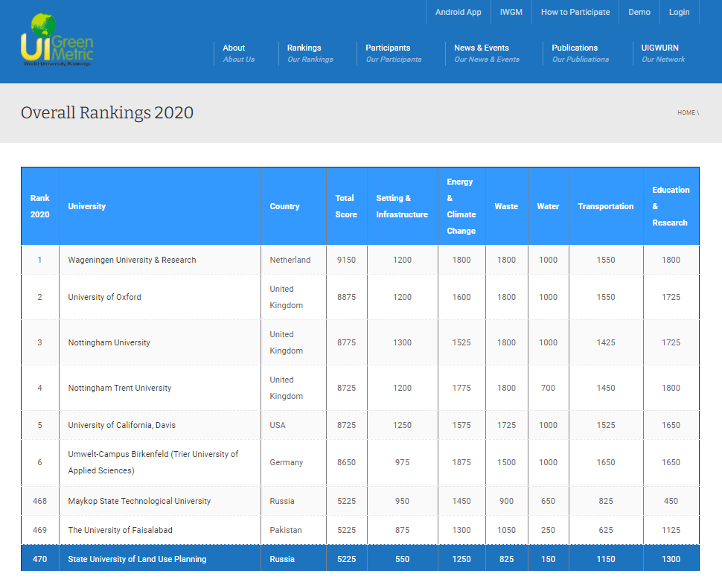Open the Participants menu
Image resolution: width=722 pixels, height=588 pixels.
coord(393,54)
